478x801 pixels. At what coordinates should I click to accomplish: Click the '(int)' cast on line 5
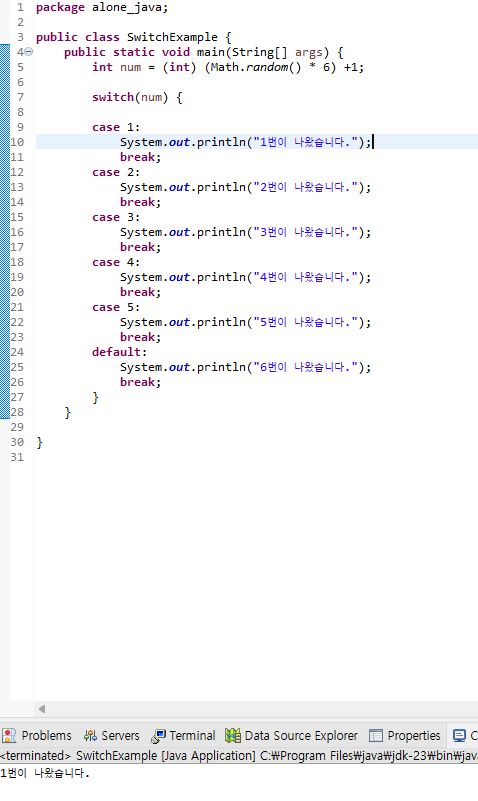(179, 67)
